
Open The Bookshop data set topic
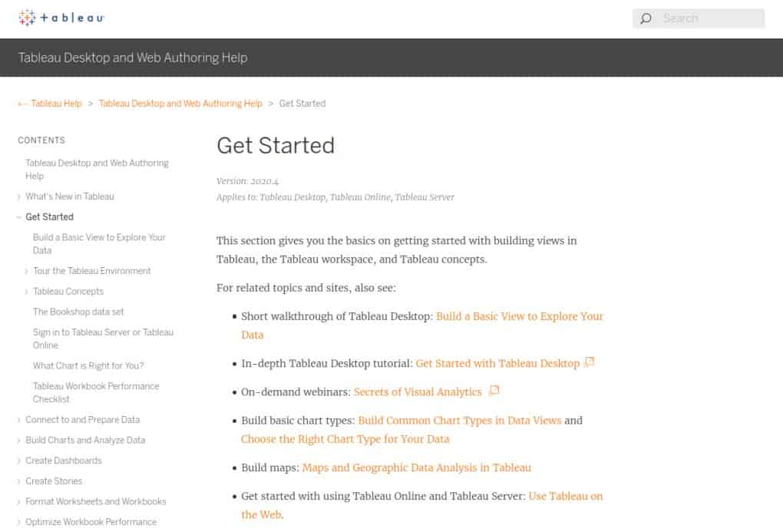[78, 312]
